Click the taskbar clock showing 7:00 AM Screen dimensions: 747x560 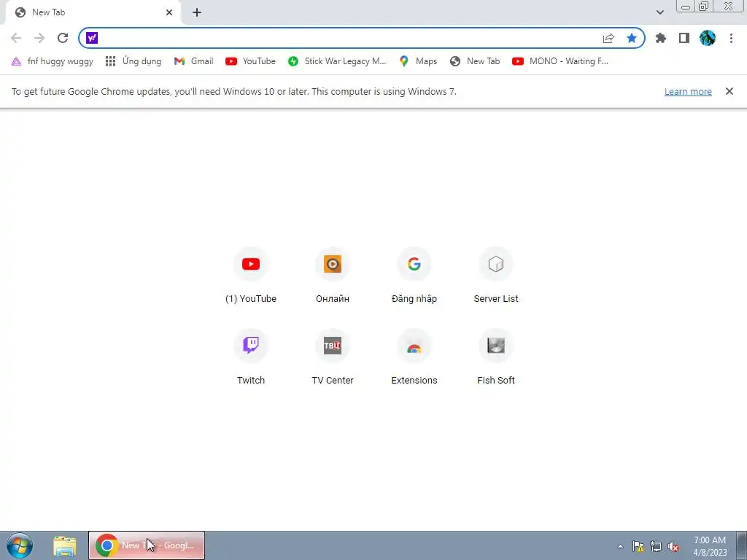[x=710, y=546]
